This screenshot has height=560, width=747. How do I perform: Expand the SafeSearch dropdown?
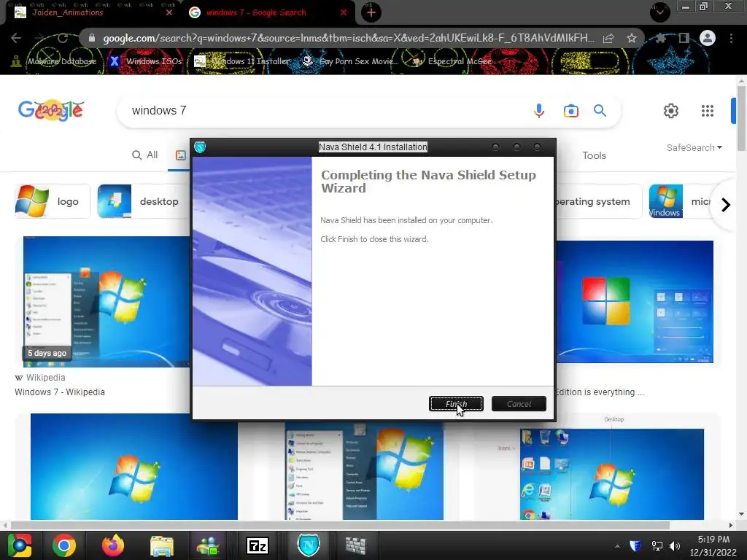pos(694,147)
